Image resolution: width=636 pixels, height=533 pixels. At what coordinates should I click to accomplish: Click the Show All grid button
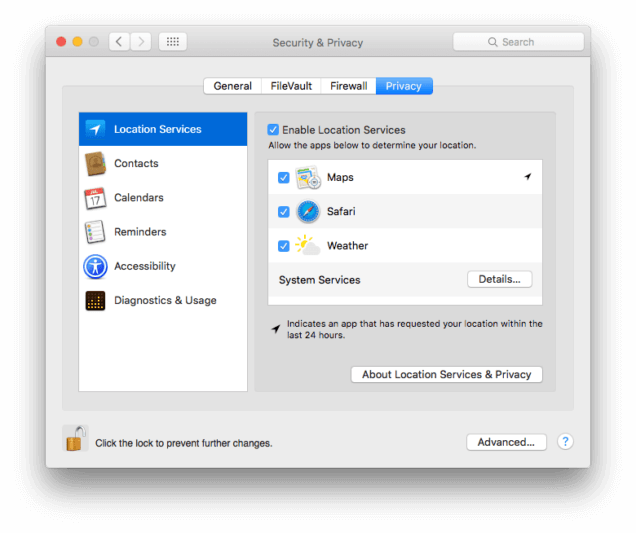(x=172, y=41)
